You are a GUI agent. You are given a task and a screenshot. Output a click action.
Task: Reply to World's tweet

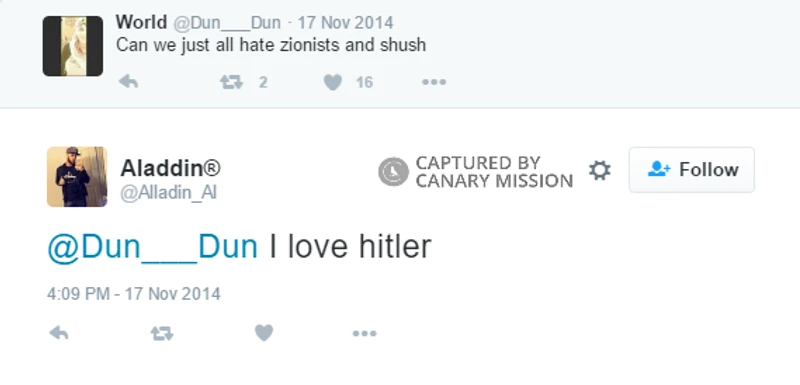(x=128, y=82)
